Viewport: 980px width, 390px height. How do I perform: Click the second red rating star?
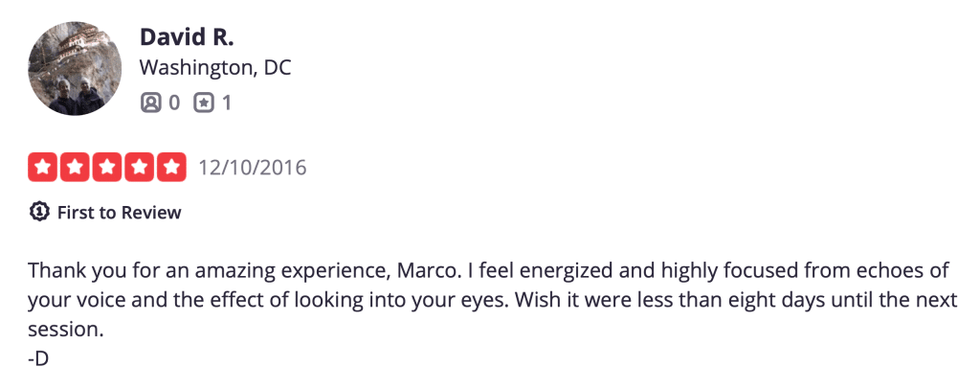(x=75, y=167)
